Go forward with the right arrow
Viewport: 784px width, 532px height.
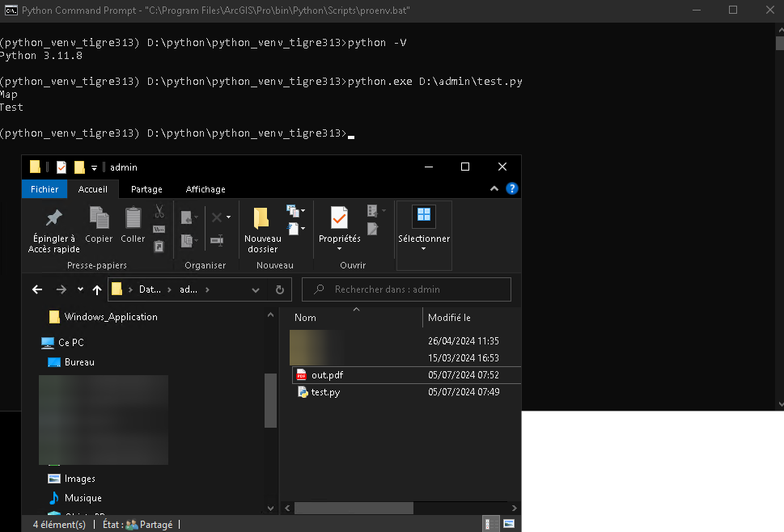pos(61,289)
